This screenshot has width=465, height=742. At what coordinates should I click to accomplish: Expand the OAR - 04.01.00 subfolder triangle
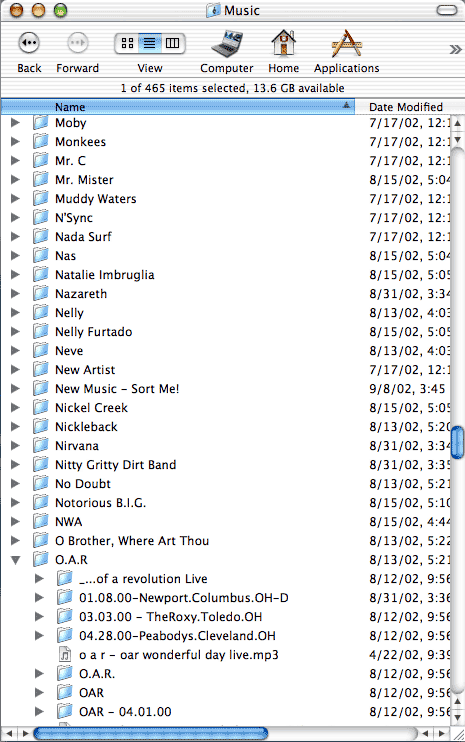pyautogui.click(x=39, y=711)
